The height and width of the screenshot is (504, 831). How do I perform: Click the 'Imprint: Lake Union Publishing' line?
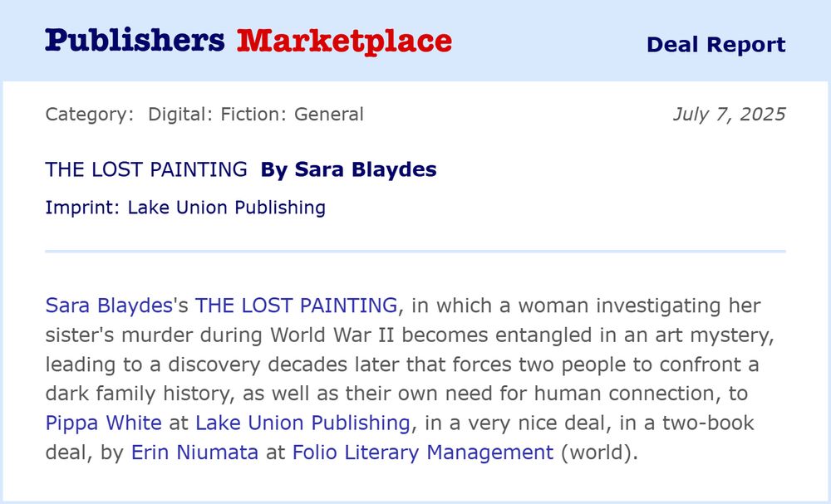tap(185, 207)
